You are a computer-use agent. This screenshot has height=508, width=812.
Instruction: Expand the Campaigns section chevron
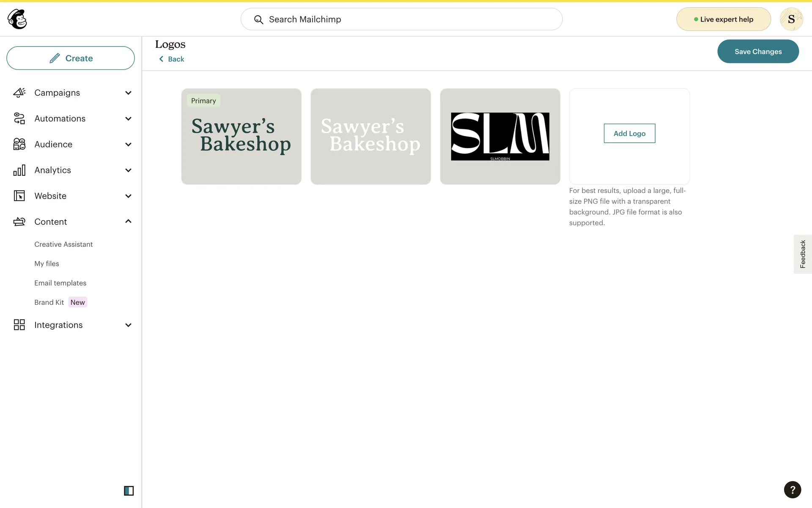[x=128, y=93]
